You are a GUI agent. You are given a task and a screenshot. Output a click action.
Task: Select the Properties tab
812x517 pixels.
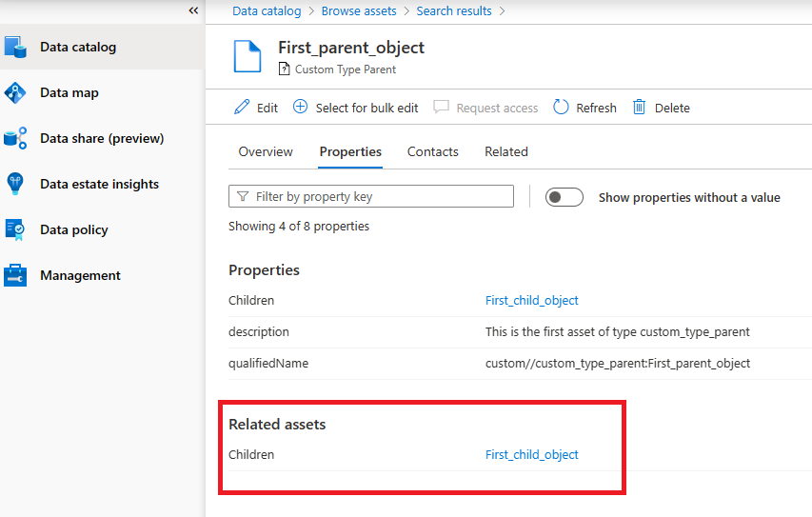click(x=350, y=151)
